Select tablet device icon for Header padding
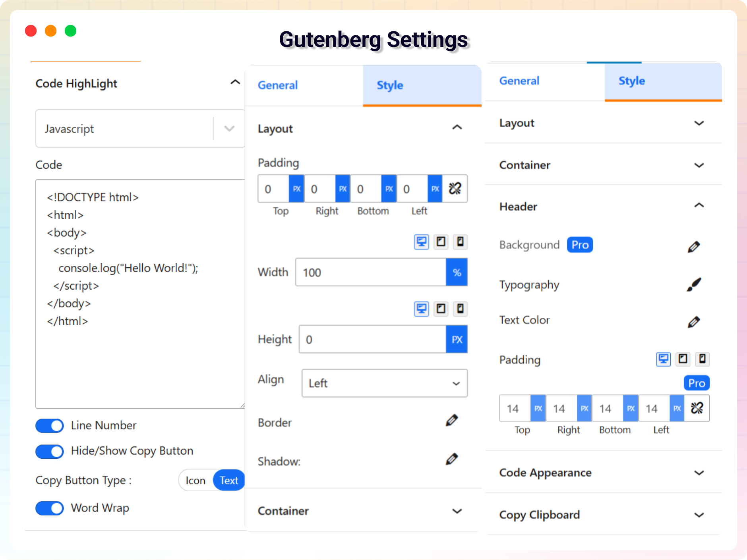 683,359
